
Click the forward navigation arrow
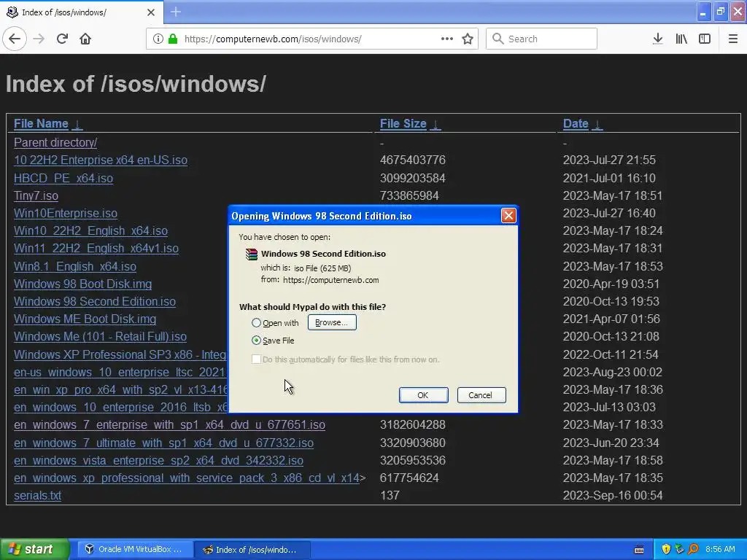[x=39, y=39]
